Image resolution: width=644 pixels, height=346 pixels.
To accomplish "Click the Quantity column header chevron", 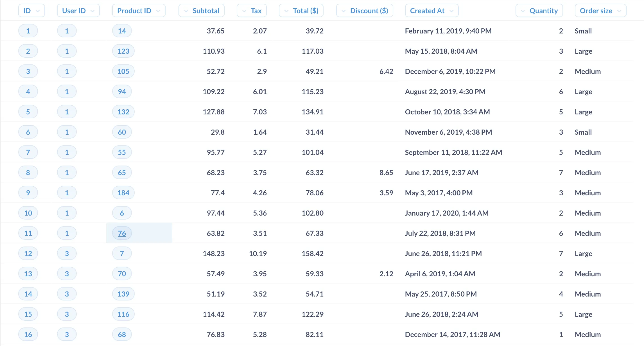I will [523, 11].
